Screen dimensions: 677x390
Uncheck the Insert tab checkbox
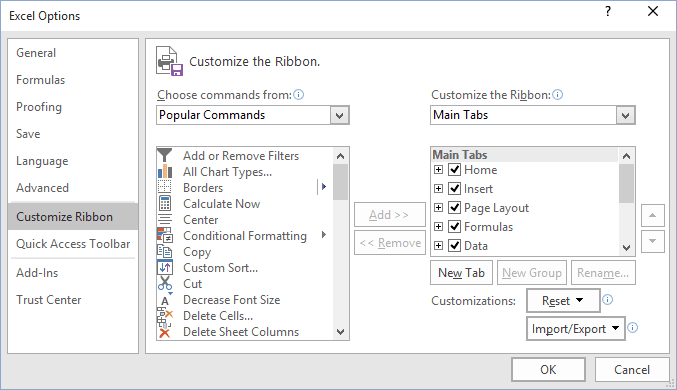[454, 188]
